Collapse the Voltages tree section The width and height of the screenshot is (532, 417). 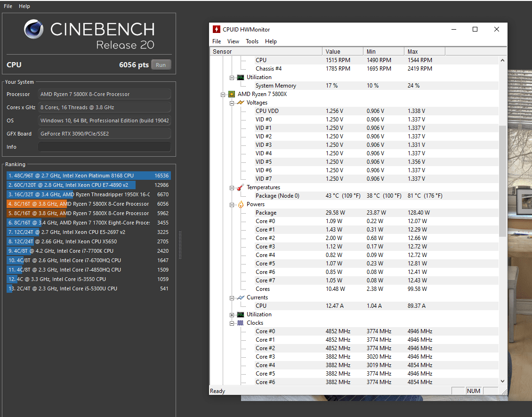pos(232,103)
